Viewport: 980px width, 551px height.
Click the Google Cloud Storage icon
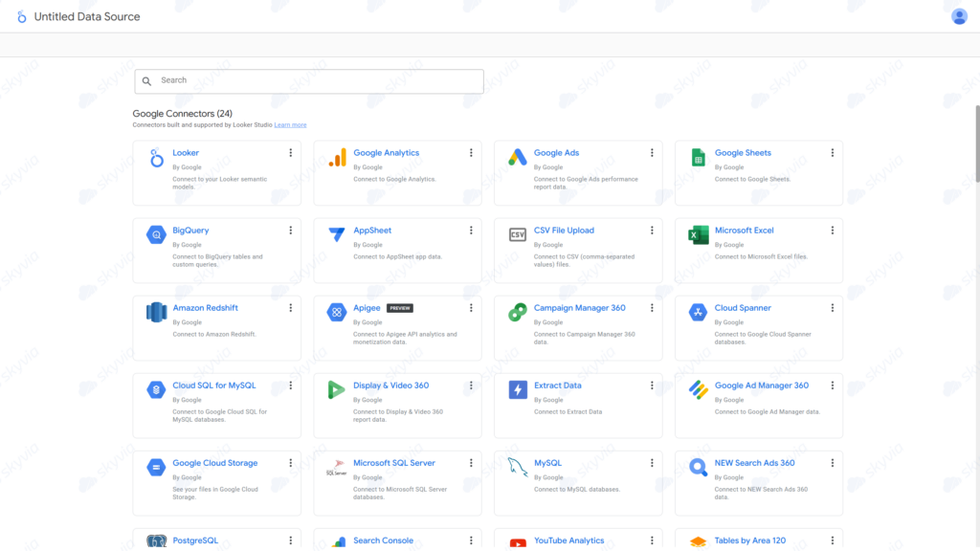click(x=156, y=467)
